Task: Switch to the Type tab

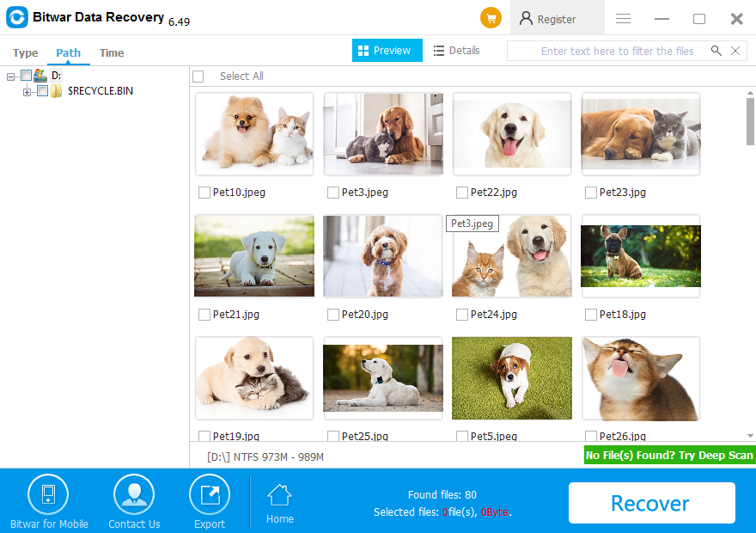Action: 26,53
